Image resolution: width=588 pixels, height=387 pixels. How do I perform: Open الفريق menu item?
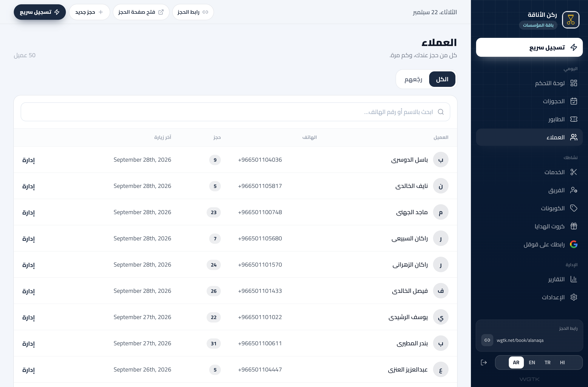[x=529, y=190]
